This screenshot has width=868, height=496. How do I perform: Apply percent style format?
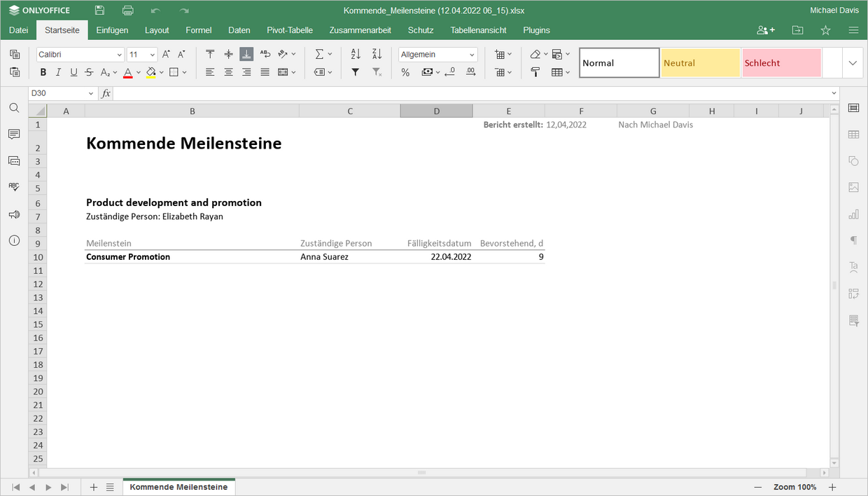tap(405, 72)
